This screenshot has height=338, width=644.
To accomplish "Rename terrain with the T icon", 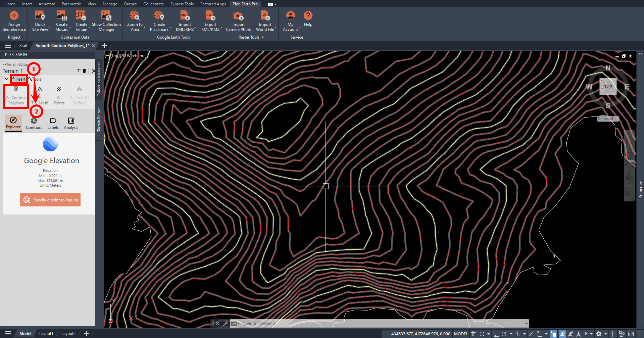I will click(x=79, y=71).
